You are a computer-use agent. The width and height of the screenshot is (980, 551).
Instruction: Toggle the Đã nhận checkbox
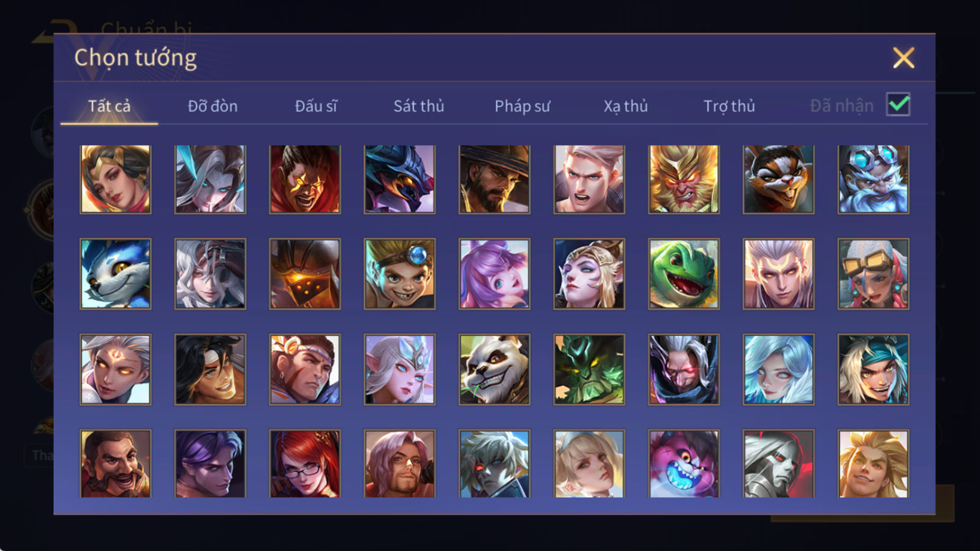tap(898, 105)
